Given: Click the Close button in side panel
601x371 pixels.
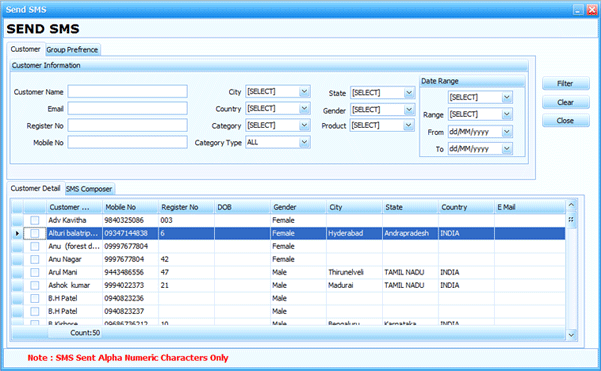Looking at the screenshot, I should pyautogui.click(x=565, y=121).
